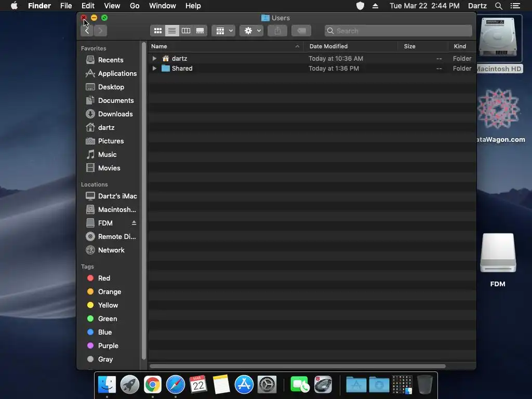Sort by the Name column header
Screen dimensions: 532x399
coord(225,46)
